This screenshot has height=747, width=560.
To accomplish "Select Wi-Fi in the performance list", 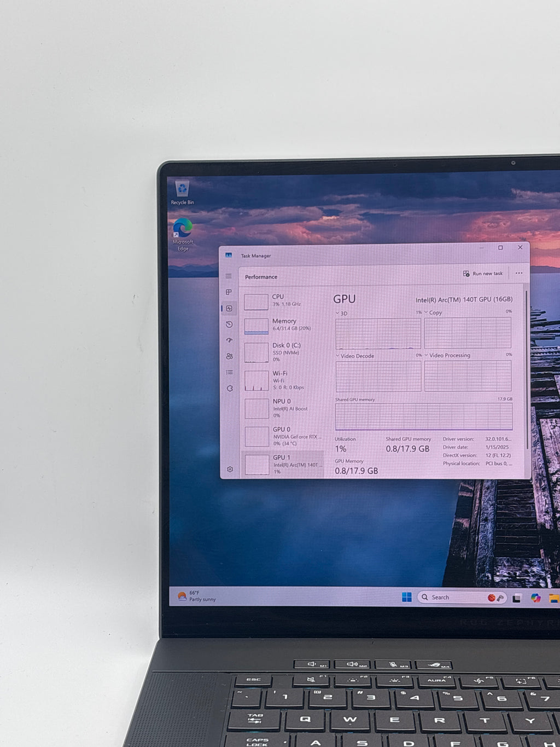I will click(283, 380).
